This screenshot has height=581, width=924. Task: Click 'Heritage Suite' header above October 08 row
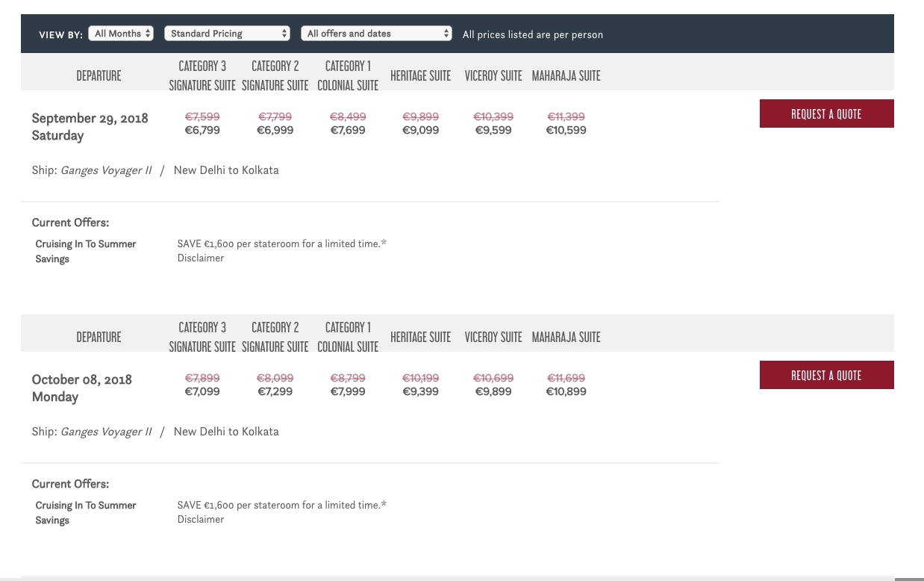[x=421, y=337]
